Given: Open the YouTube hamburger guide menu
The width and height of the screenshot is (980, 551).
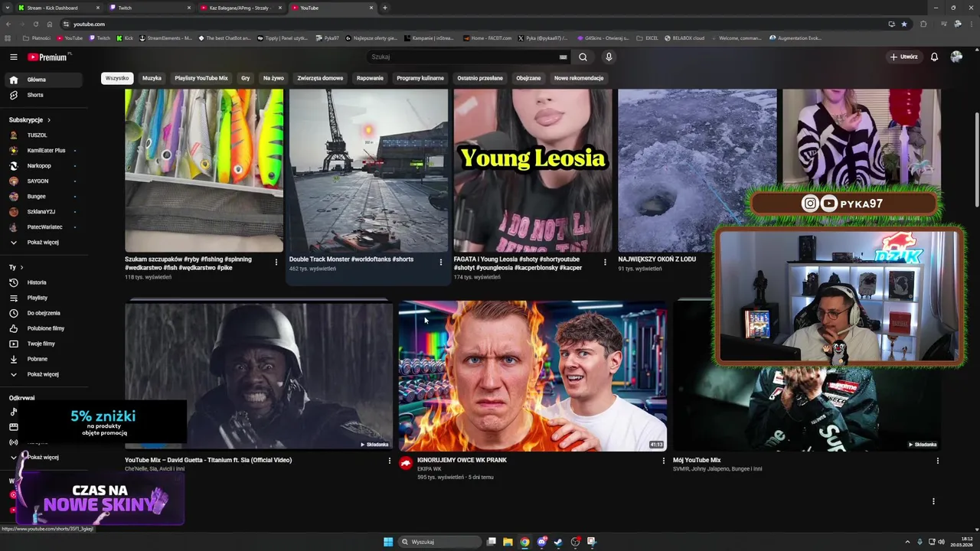Looking at the screenshot, I should (13, 57).
